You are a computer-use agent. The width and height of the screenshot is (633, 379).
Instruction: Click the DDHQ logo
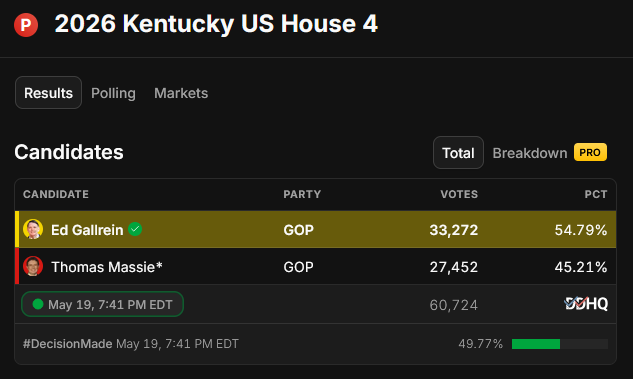(x=586, y=304)
